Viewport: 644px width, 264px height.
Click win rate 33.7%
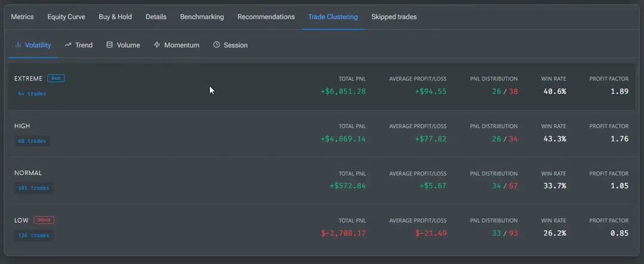[555, 186]
